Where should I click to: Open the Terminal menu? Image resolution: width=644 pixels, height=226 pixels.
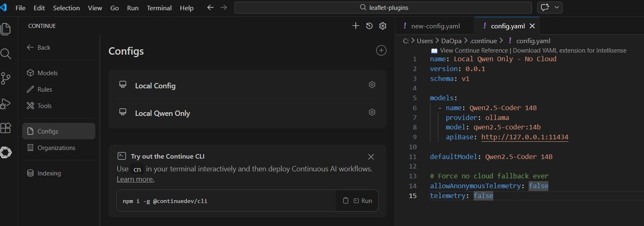click(x=160, y=8)
